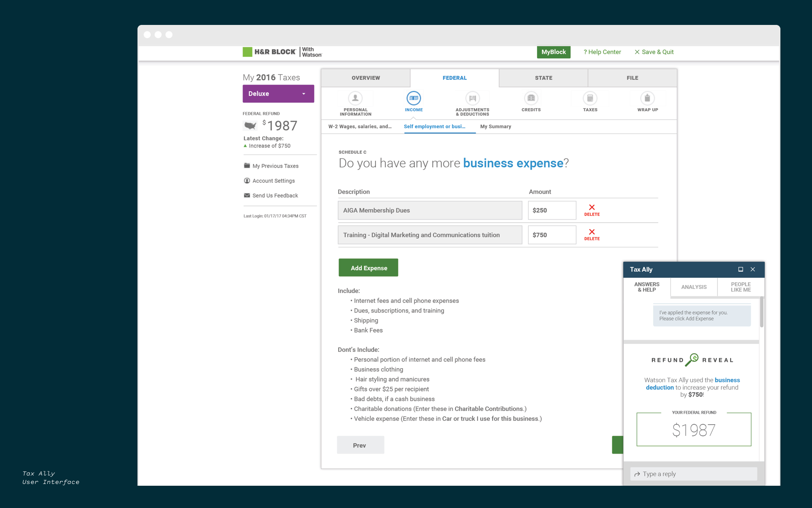Screen dimensions: 812x508
Task: Click the business deduction link
Action: click(x=693, y=384)
